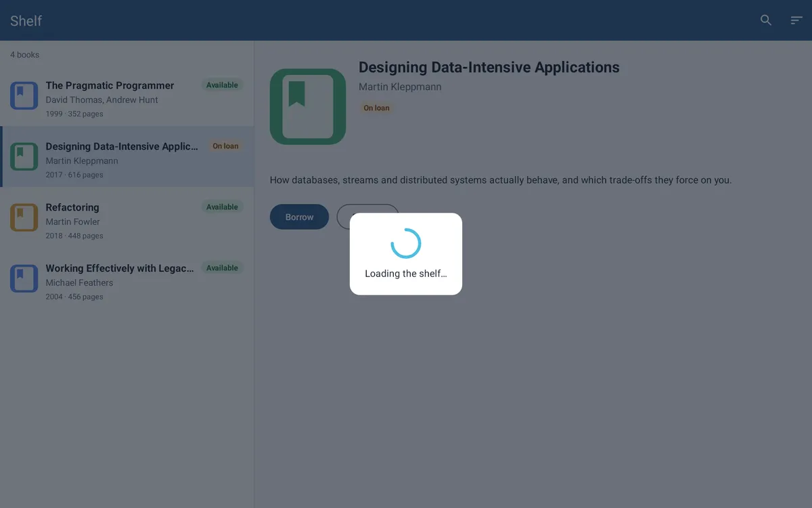Click David Thomas, Andrew Hunt author line
Viewport: 812px width, 508px height.
tap(101, 100)
